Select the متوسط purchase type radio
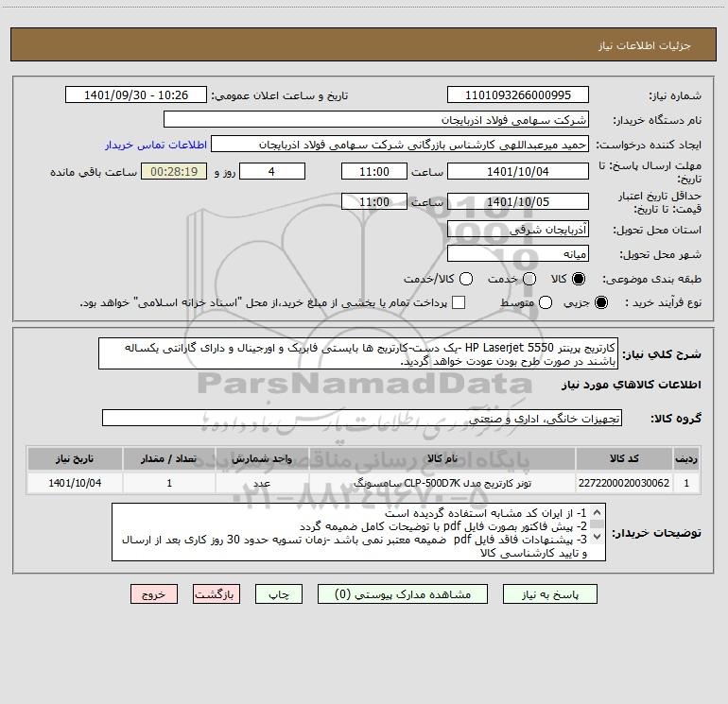The image size is (728, 704). [x=546, y=302]
